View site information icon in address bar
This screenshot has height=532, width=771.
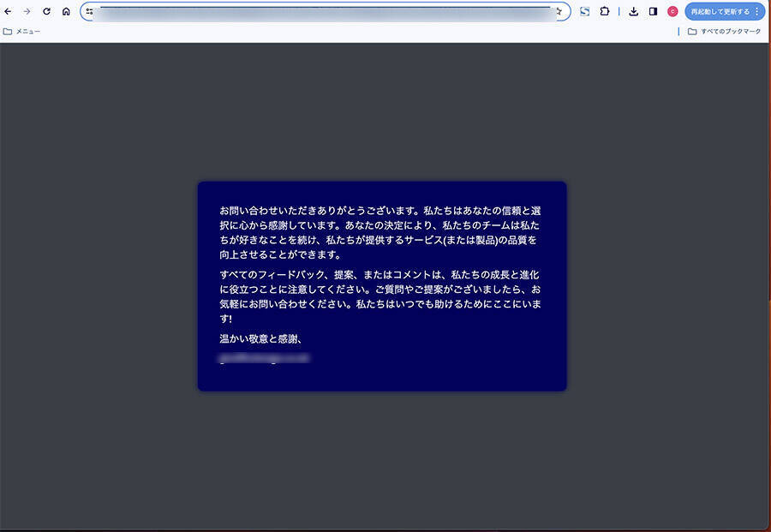pyautogui.click(x=89, y=11)
